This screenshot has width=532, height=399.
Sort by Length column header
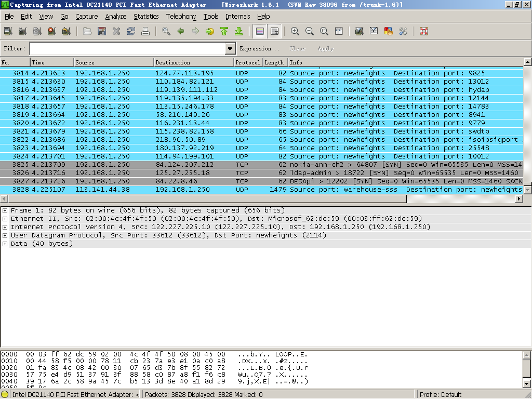[275, 62]
